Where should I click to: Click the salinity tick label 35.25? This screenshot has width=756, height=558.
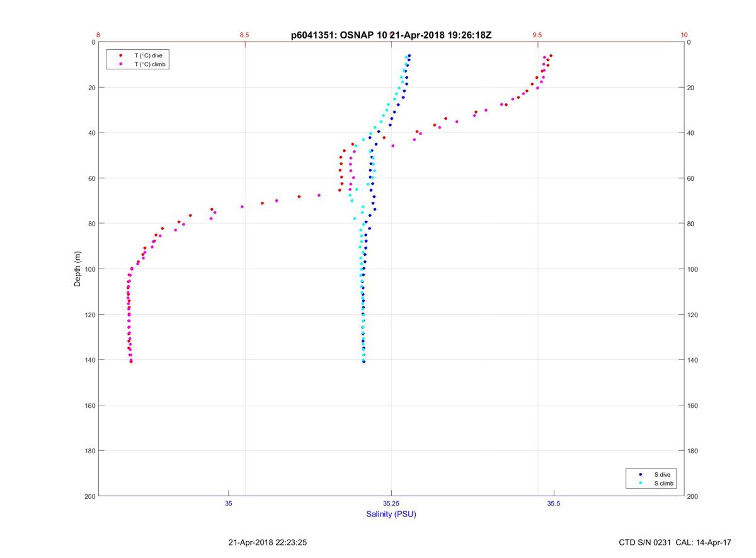pos(391,504)
